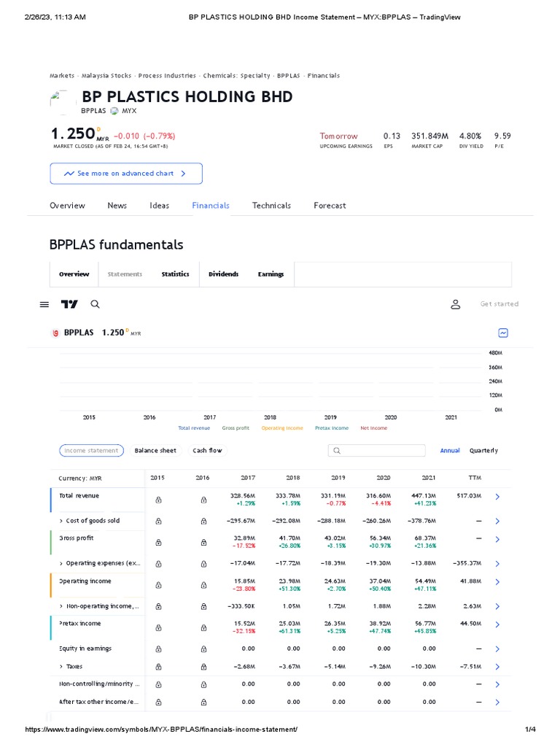The image size is (560, 747).
Task: Click the TradingView logo icon
Action: (x=69, y=304)
